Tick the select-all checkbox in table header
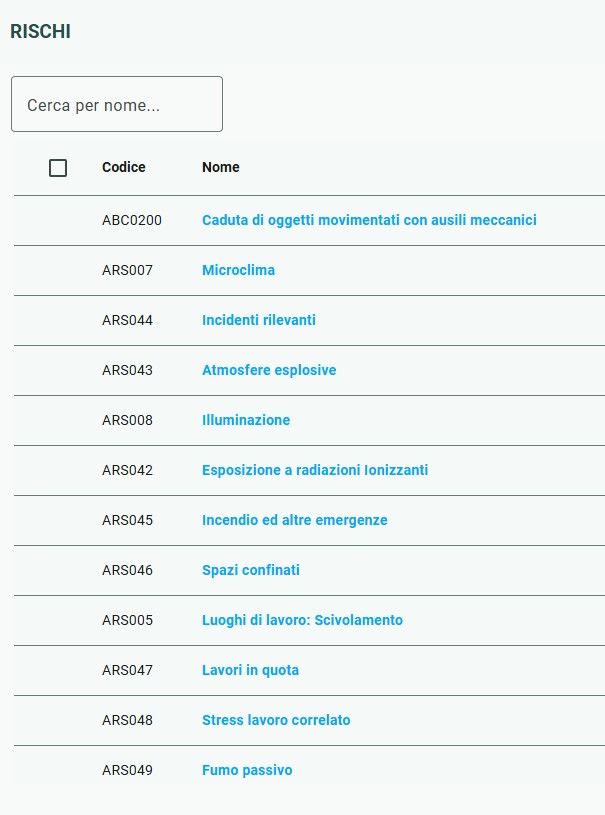 pos(58,168)
